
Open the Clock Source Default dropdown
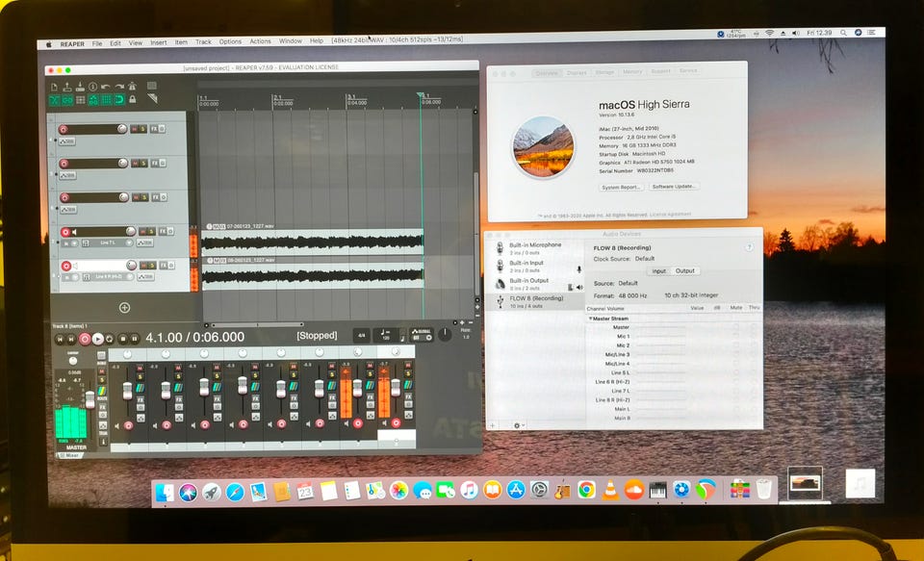(x=645, y=259)
